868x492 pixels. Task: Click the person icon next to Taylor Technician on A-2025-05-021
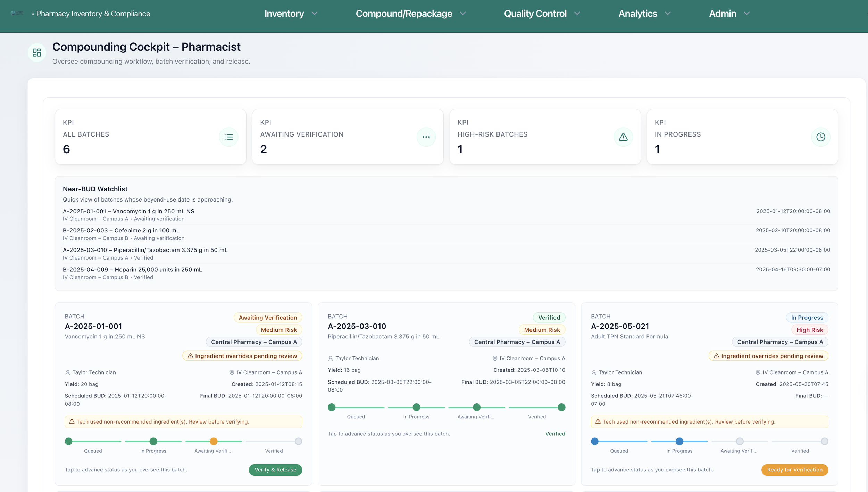pyautogui.click(x=594, y=372)
